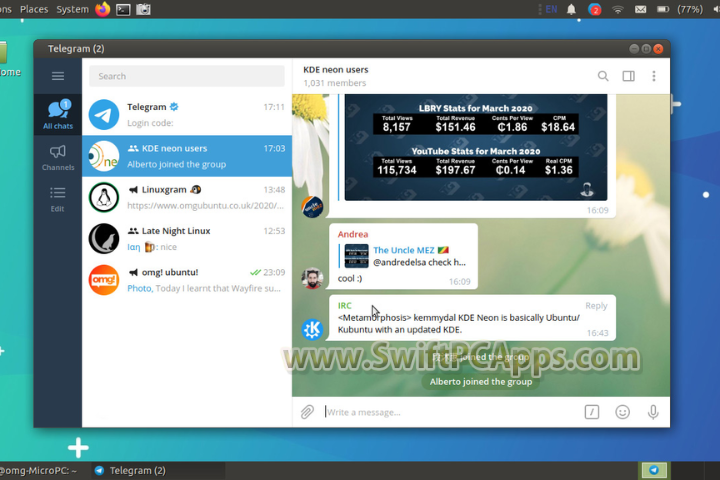This screenshot has width=720, height=480.
Task: Click the Uncle MEZ round avatar
Action: (312, 207)
